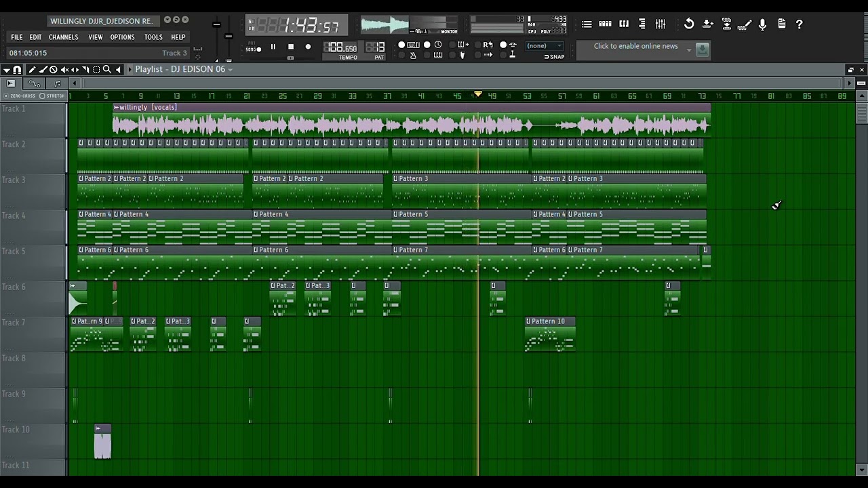Image resolution: width=868 pixels, height=488 pixels.
Task: Click the Undo history icon
Action: click(689, 24)
